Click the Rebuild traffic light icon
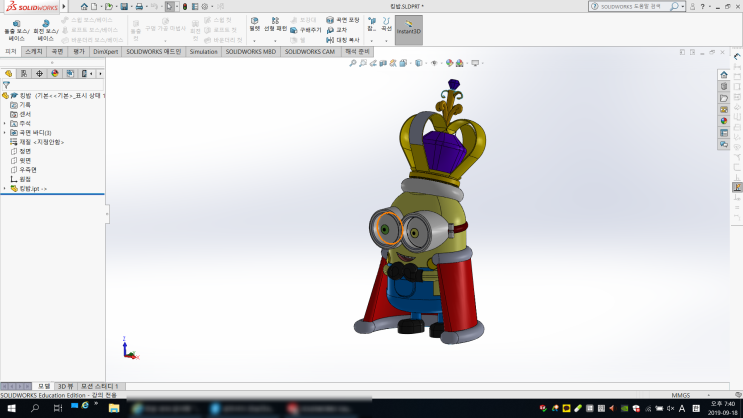The width and height of the screenshot is (743, 418). coord(185,7)
